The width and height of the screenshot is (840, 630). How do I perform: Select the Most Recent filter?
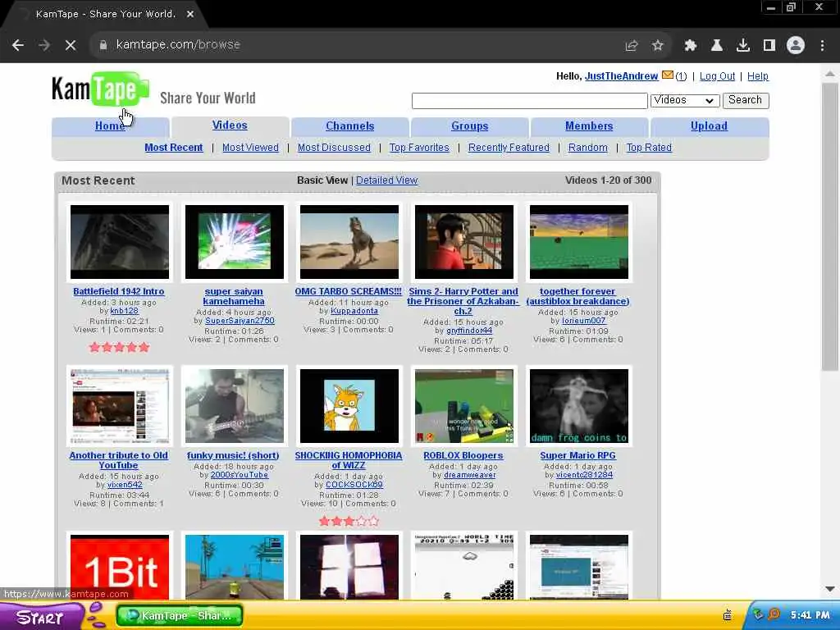[174, 148]
